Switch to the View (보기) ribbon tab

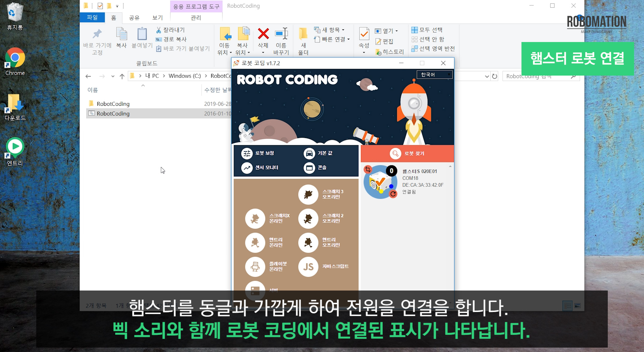point(157,17)
